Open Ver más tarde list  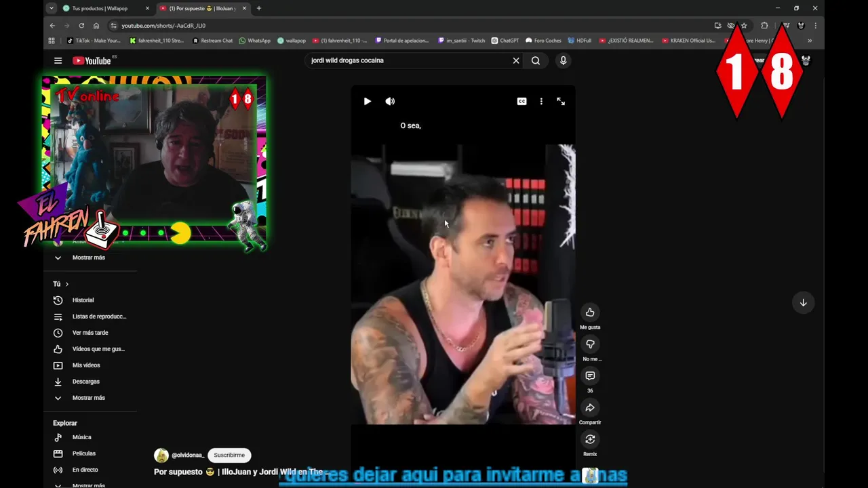click(90, 333)
